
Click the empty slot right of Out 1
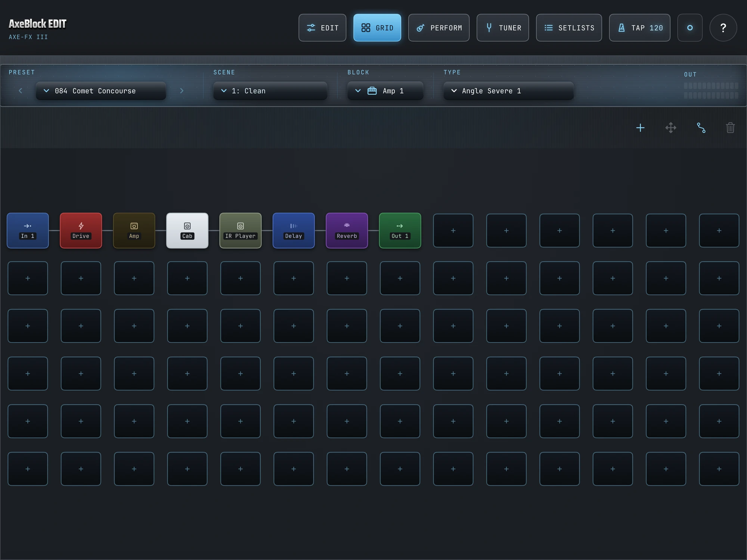[x=453, y=230]
